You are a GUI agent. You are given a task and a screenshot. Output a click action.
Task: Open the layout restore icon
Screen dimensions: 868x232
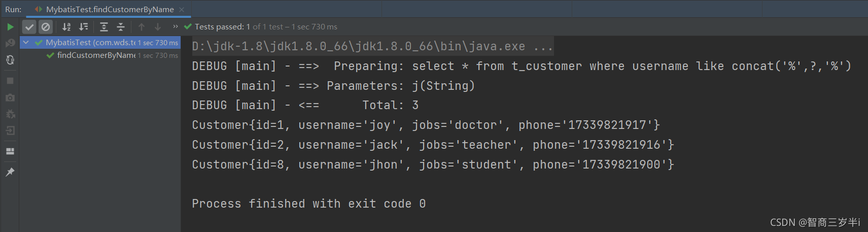(x=10, y=151)
